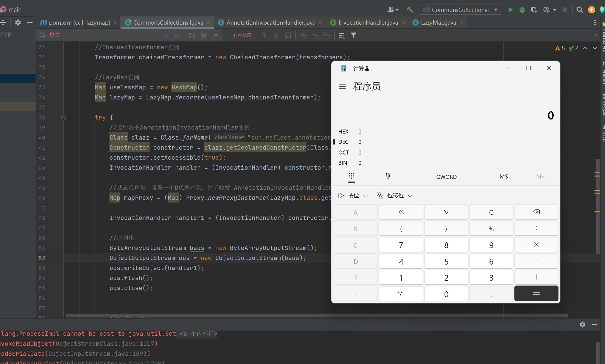Open calculator hamburger navigation menu
Viewport: 605px width, 364px height.
tap(342, 86)
